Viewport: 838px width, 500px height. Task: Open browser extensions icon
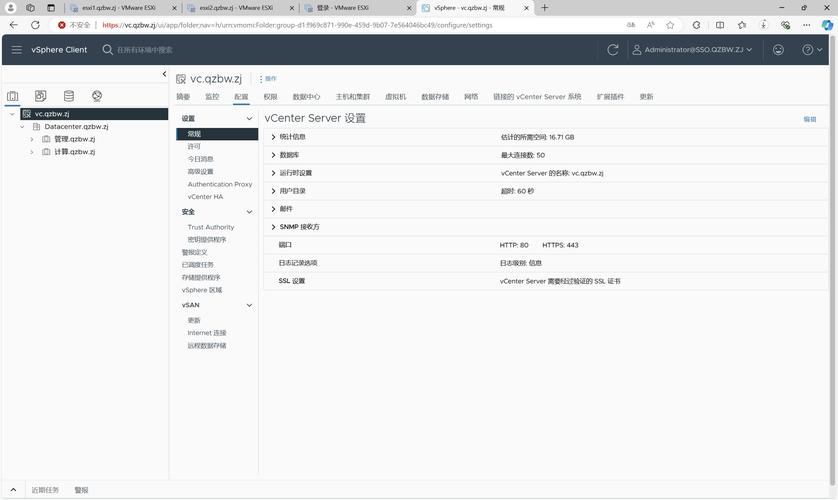coord(696,25)
